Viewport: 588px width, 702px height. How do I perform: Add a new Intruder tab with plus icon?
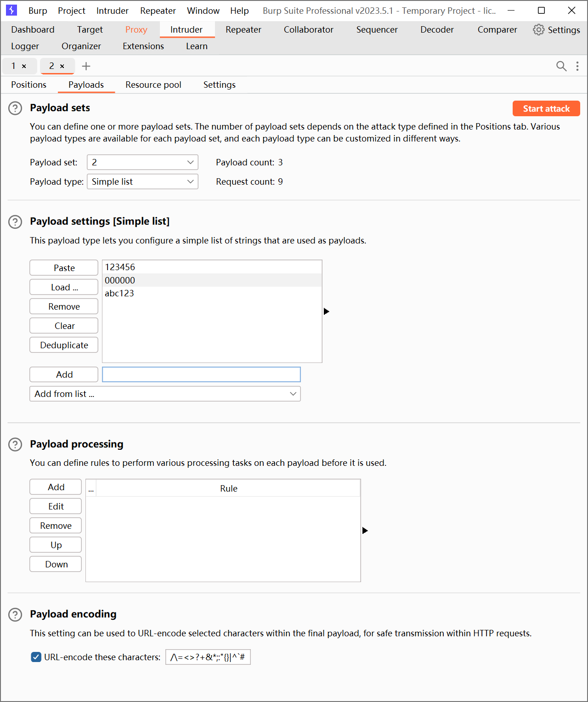(86, 66)
